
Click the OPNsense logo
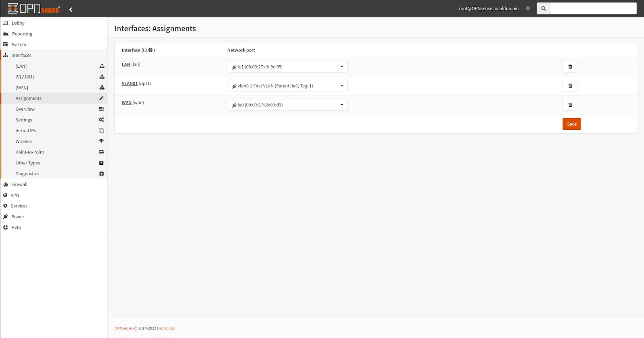pos(34,8)
